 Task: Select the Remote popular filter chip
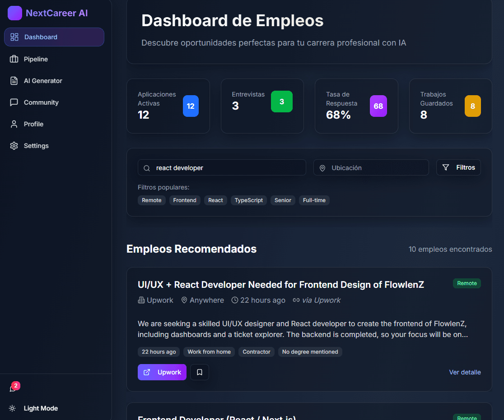152,200
